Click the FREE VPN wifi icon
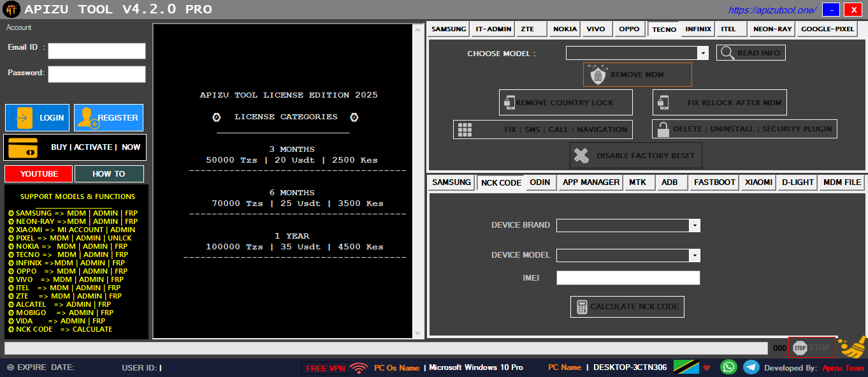The width and height of the screenshot is (868, 377). 358,367
